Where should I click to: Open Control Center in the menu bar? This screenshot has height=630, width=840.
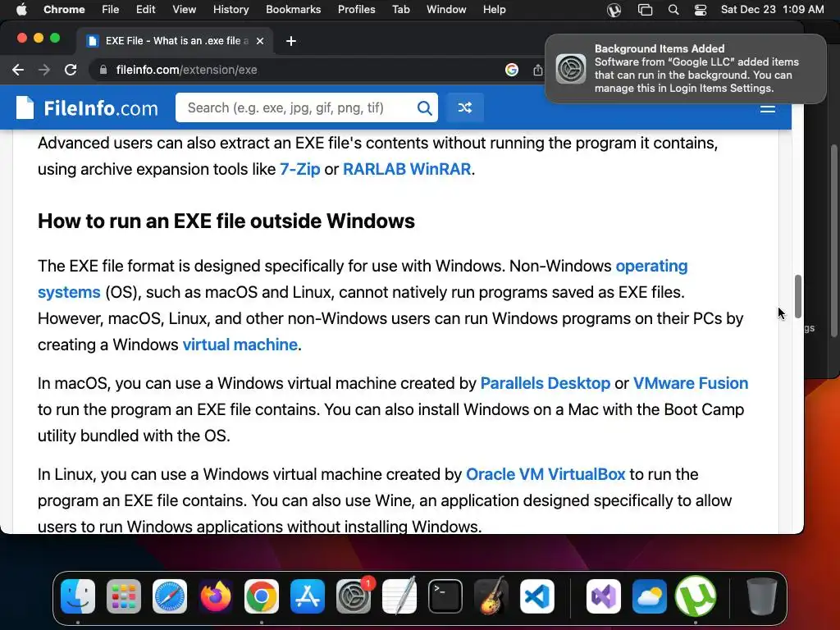pos(701,10)
